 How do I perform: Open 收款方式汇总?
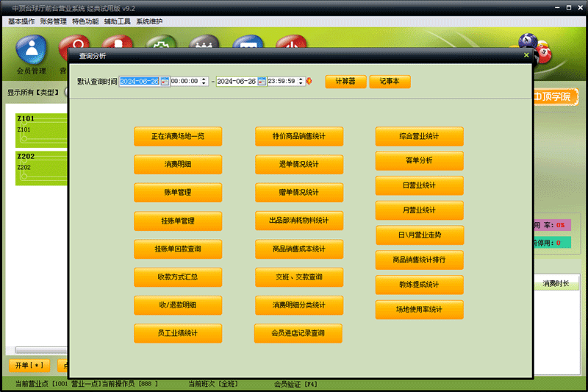click(x=178, y=277)
